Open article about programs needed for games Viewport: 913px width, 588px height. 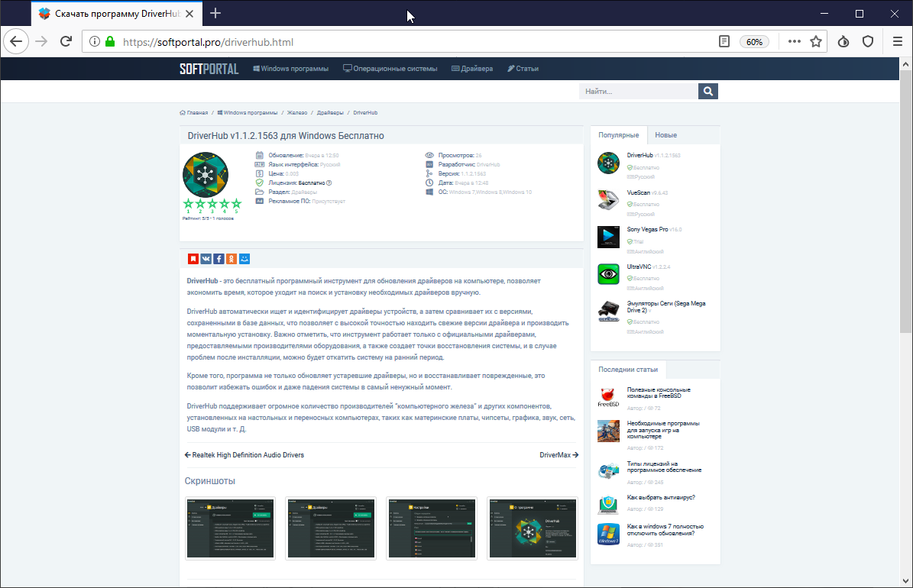tap(663, 430)
